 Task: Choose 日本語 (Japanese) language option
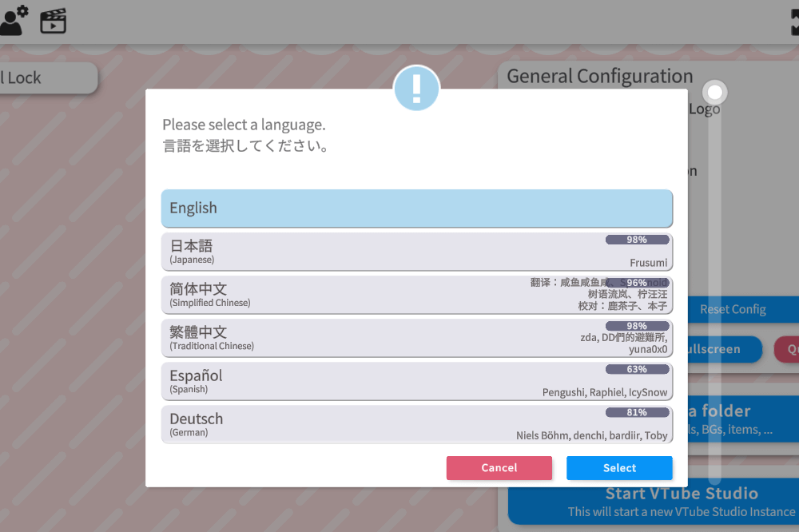(416, 252)
